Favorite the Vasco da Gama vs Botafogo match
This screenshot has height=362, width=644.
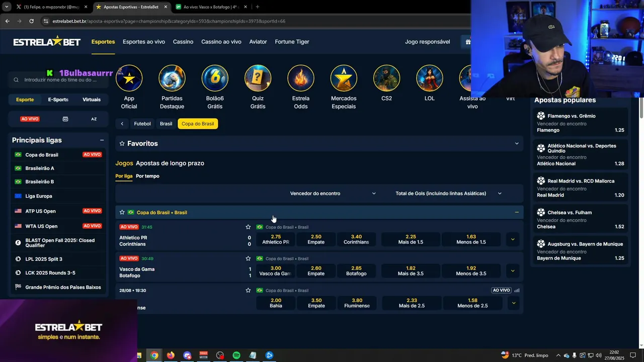(x=248, y=258)
